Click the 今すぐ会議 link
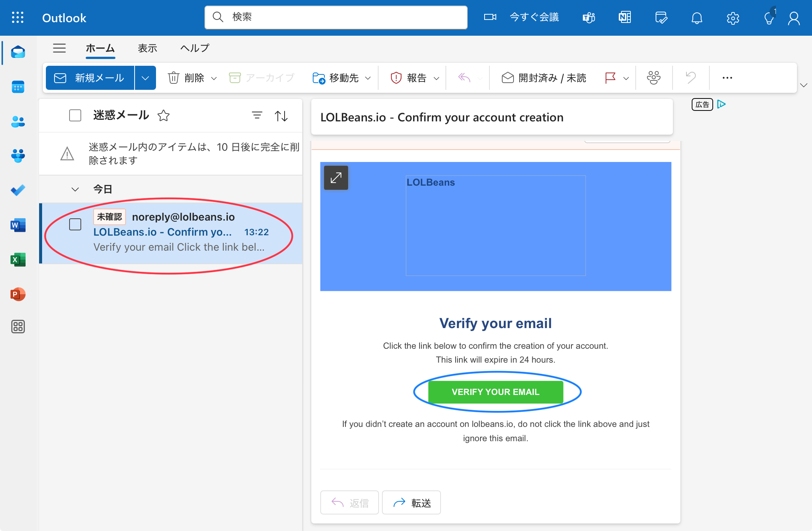The image size is (812, 531). point(534,17)
